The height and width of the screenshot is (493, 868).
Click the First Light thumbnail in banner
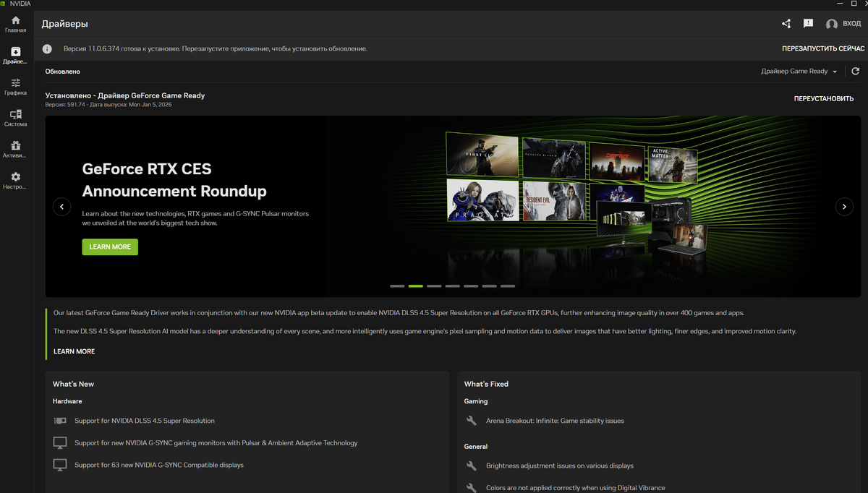pos(482,155)
